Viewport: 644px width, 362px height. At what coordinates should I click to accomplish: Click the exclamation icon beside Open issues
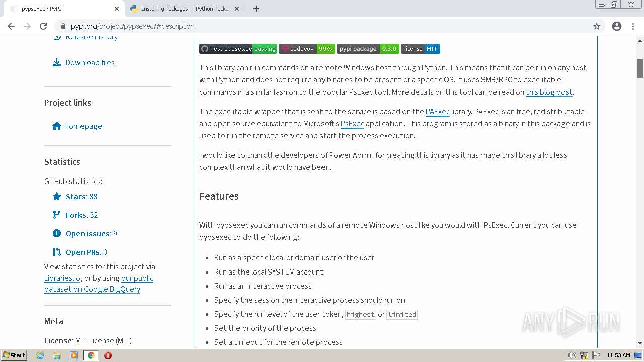(x=57, y=233)
